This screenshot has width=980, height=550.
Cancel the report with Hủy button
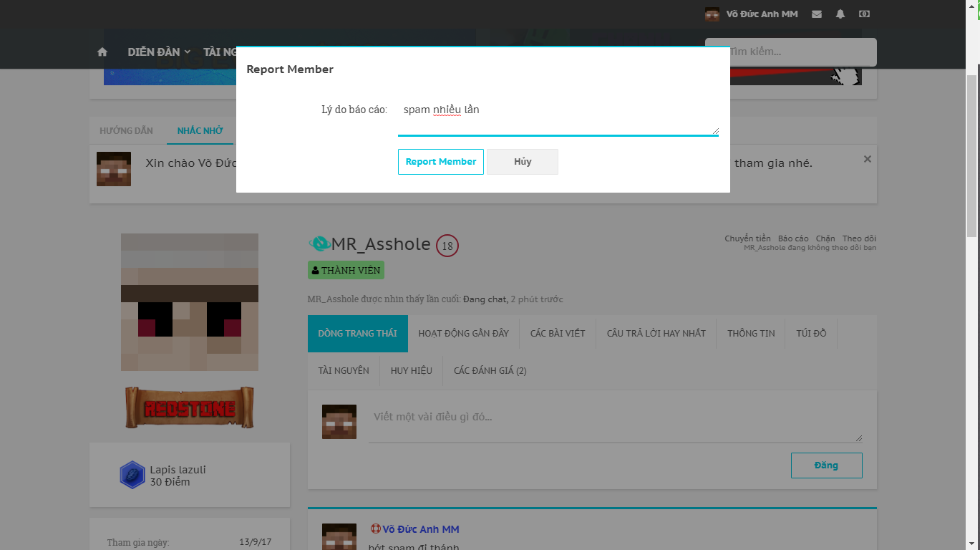(523, 162)
